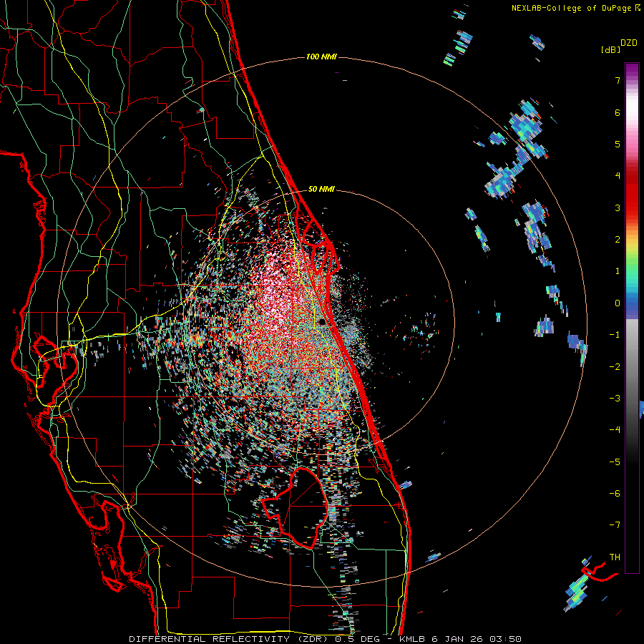Click the scale value 5
This screenshot has height=644, width=644.
(x=618, y=144)
